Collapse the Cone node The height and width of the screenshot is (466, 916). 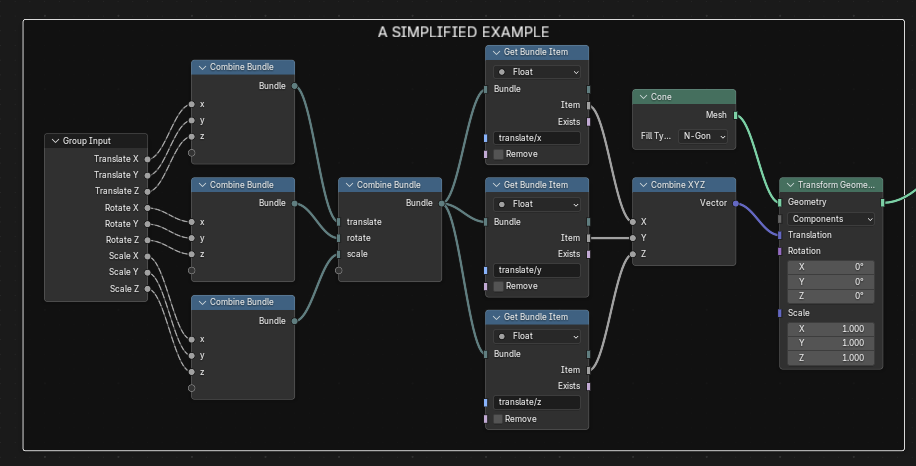[x=643, y=97]
